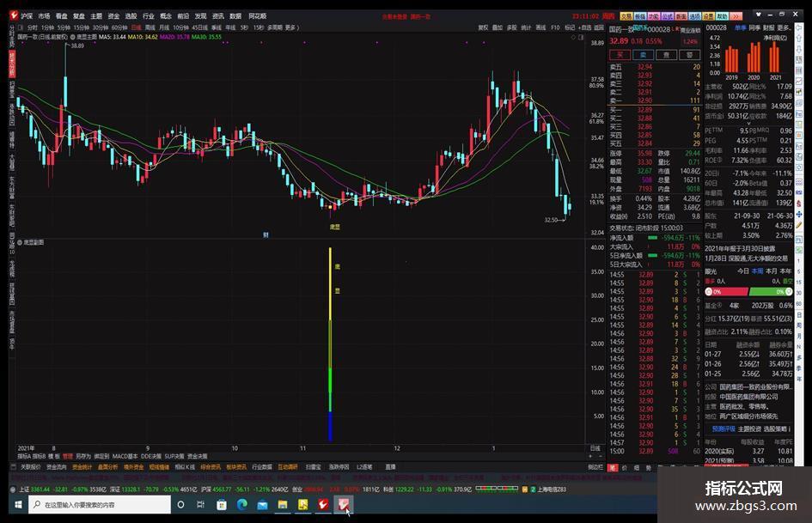812x523 pixels.
Task: Open the 数据 menu
Action: 235,16
